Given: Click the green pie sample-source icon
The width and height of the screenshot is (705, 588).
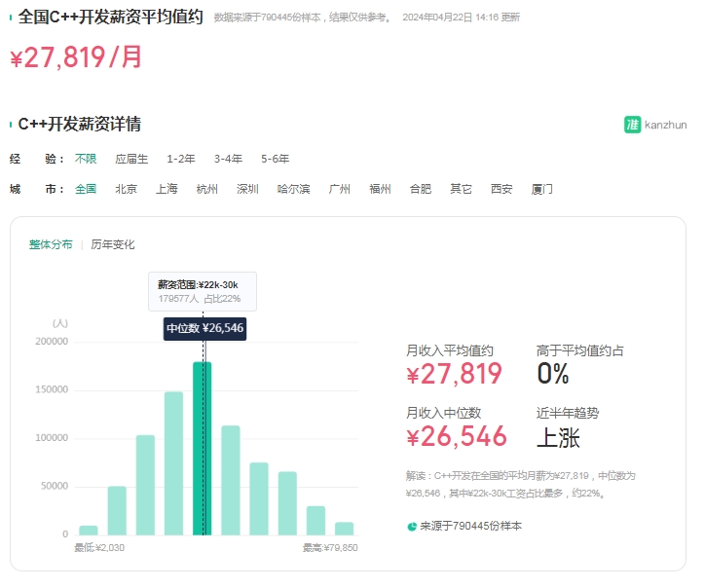Looking at the screenshot, I should click(411, 527).
